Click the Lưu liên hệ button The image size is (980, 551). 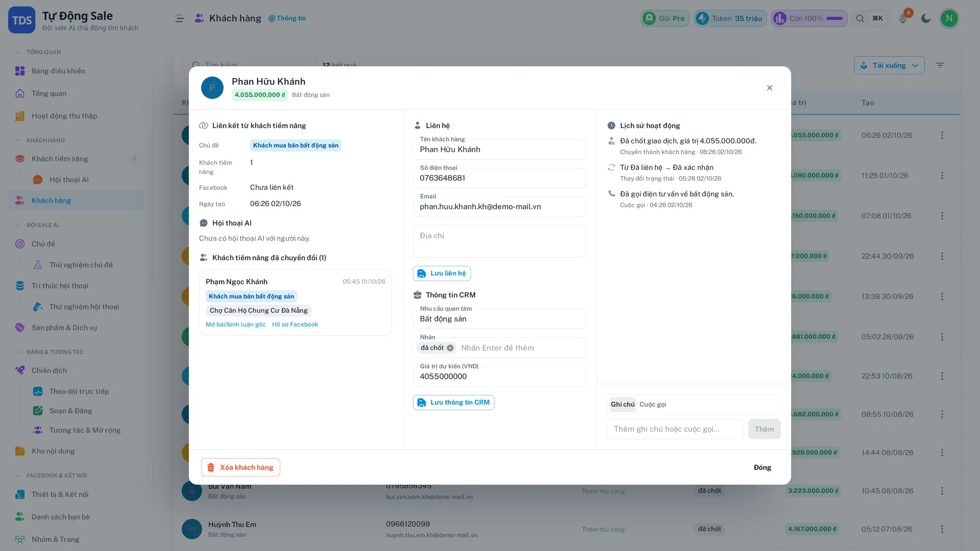(x=442, y=273)
